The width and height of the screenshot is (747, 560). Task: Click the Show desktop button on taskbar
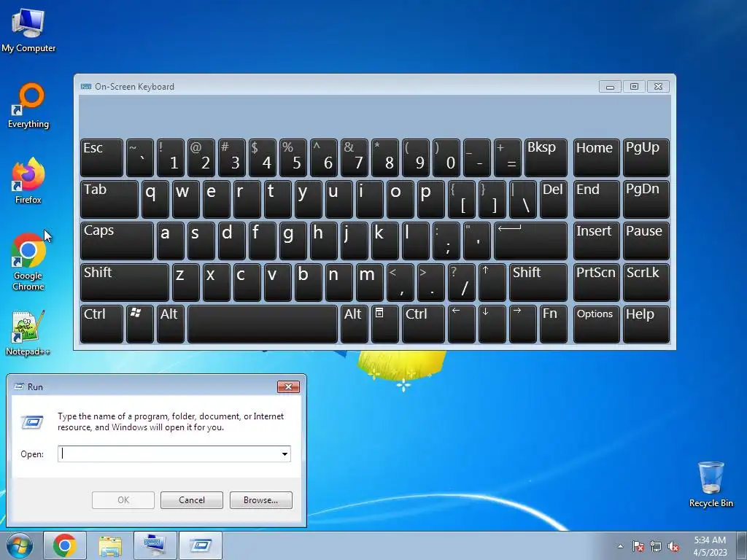tap(741, 545)
